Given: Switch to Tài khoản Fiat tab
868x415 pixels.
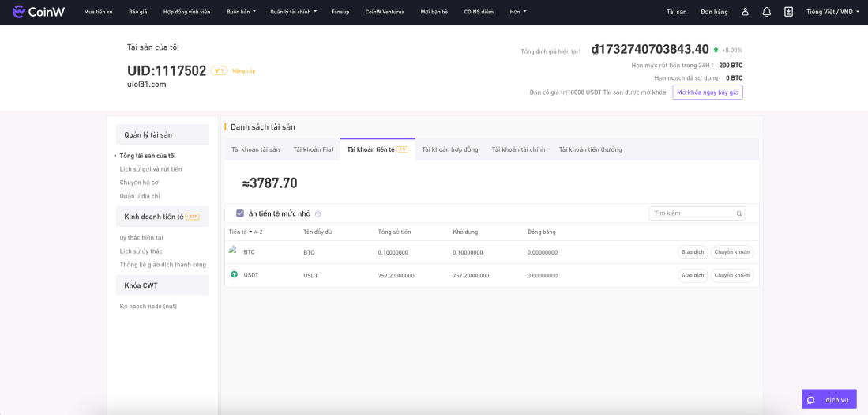Looking at the screenshot, I should [x=314, y=149].
